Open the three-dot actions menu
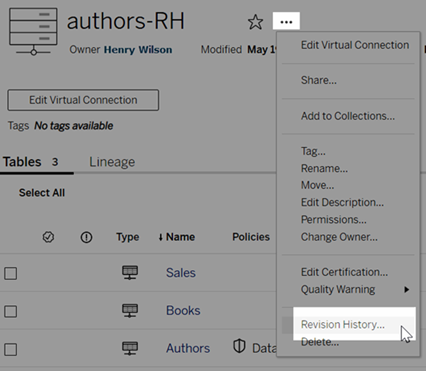 [x=286, y=22]
